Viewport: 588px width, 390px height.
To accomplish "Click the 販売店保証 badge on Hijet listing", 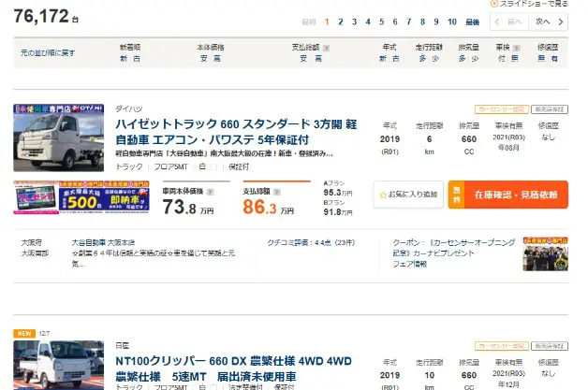I will pyautogui.click(x=550, y=109).
